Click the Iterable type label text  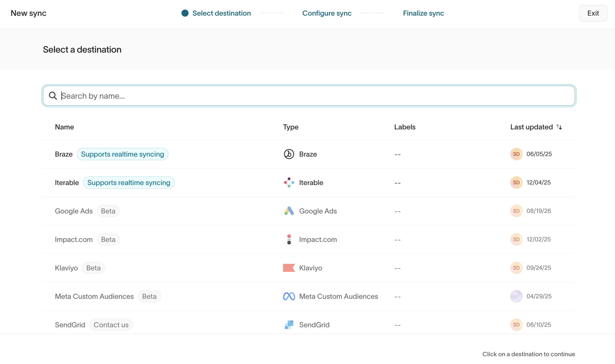click(x=311, y=183)
